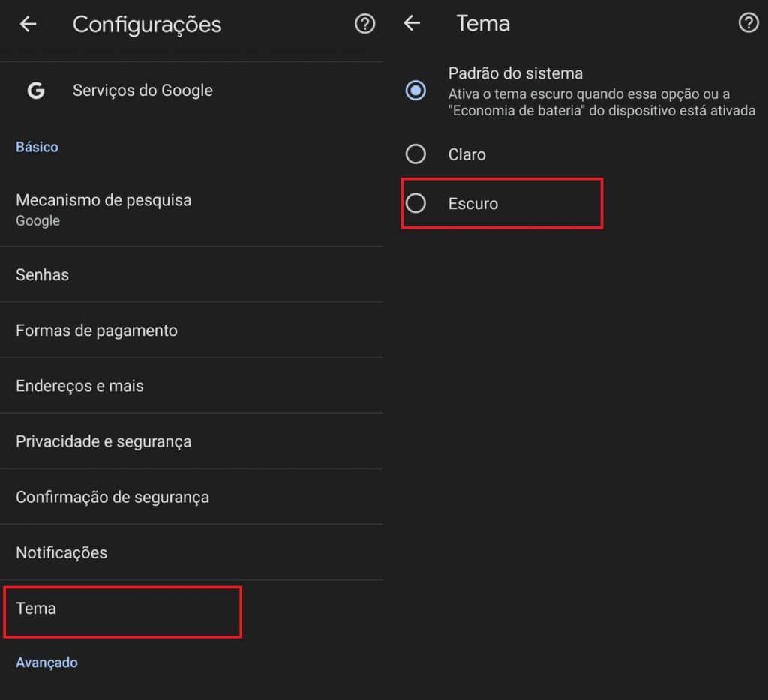Tap the Claro option label
Viewport: 768px width, 700px height.
coord(466,154)
